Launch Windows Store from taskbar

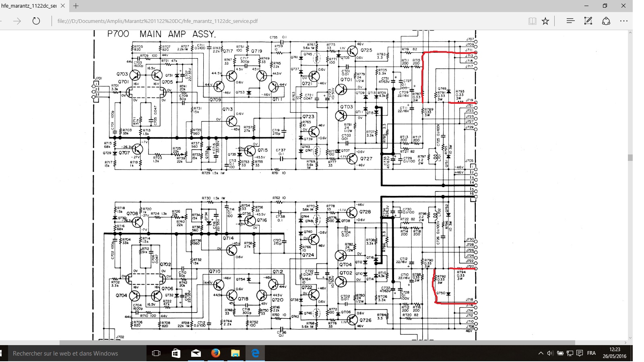(176, 354)
